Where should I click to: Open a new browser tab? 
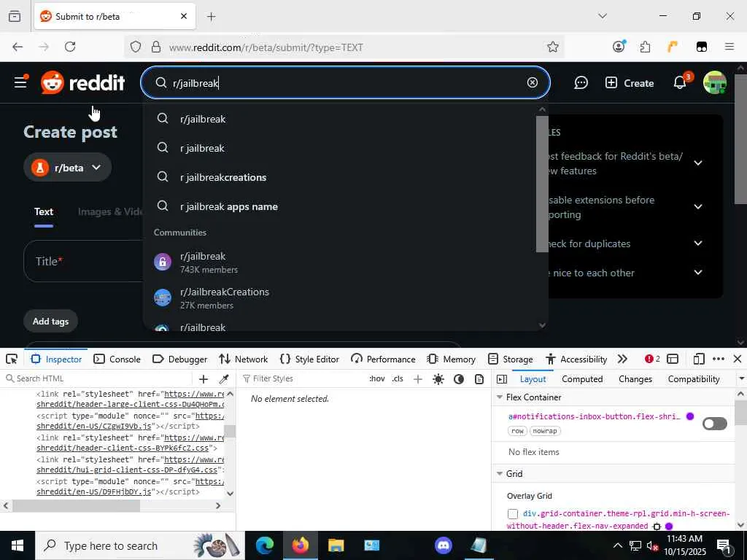212,17
